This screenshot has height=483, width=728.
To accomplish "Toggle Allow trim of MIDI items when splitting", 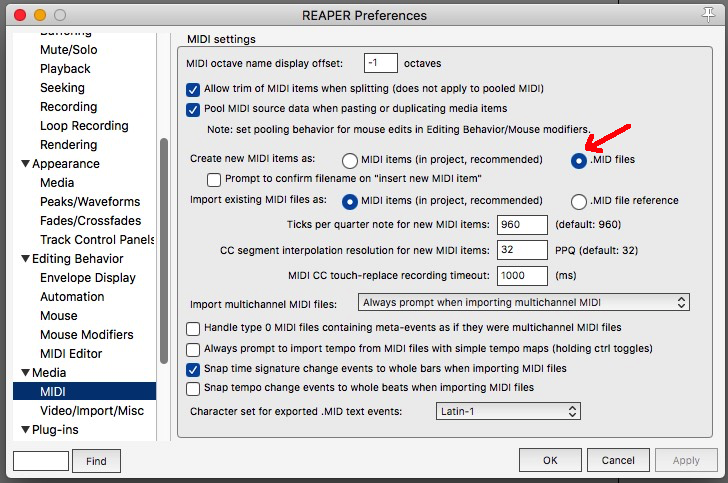I will 193,89.
